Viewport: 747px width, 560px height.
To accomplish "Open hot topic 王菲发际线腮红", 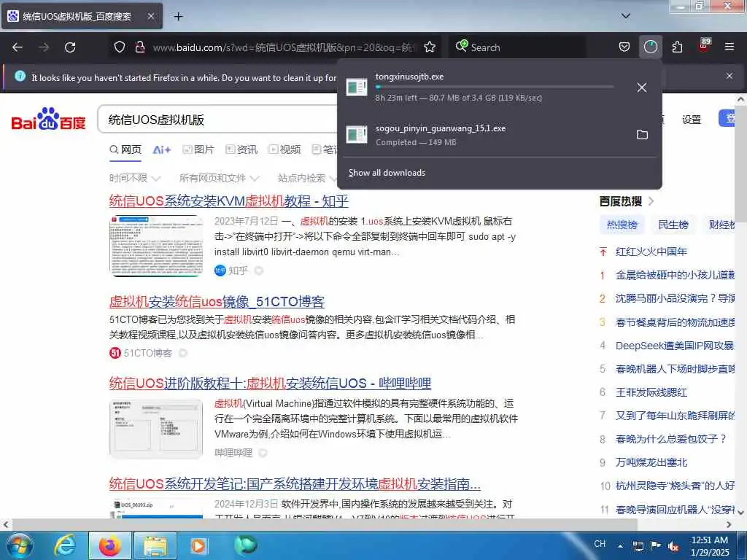I will (651, 392).
